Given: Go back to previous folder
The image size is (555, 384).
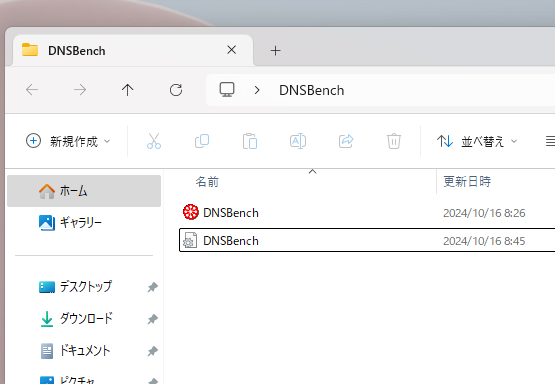Looking at the screenshot, I should (x=32, y=90).
